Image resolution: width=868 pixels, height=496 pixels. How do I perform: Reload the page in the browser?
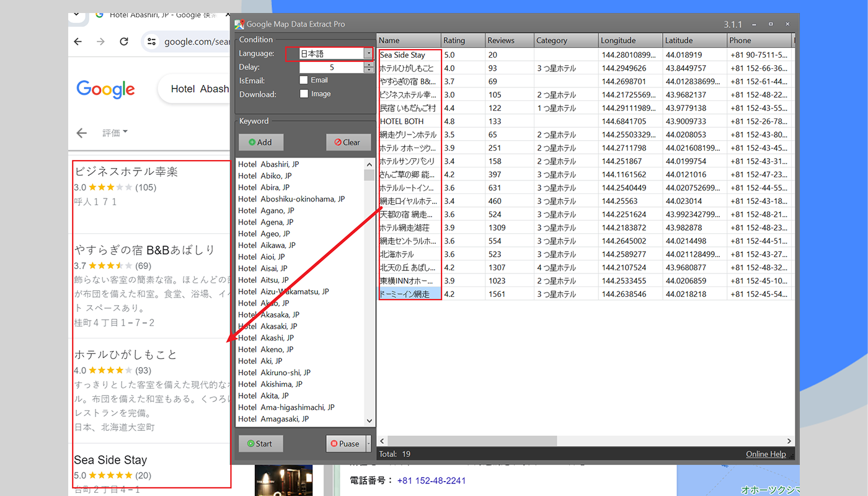pos(124,42)
